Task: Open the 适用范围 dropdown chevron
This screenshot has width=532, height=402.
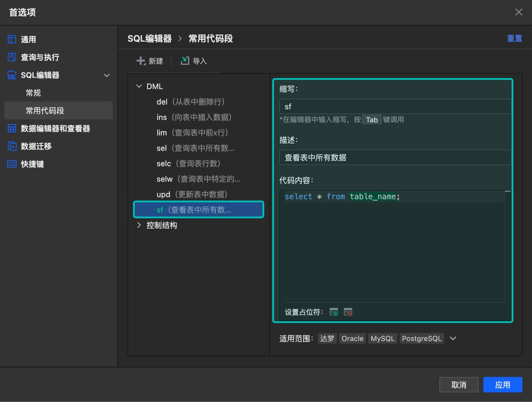Action: tap(453, 338)
